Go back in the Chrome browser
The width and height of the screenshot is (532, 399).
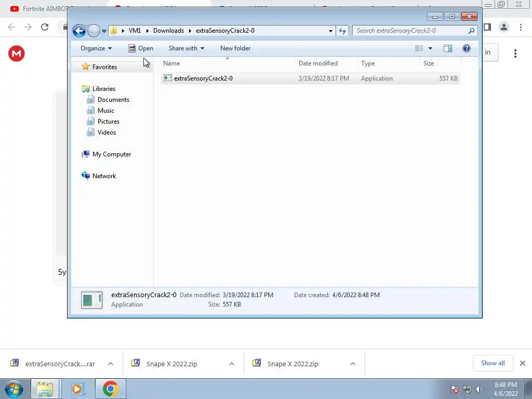tap(11, 27)
